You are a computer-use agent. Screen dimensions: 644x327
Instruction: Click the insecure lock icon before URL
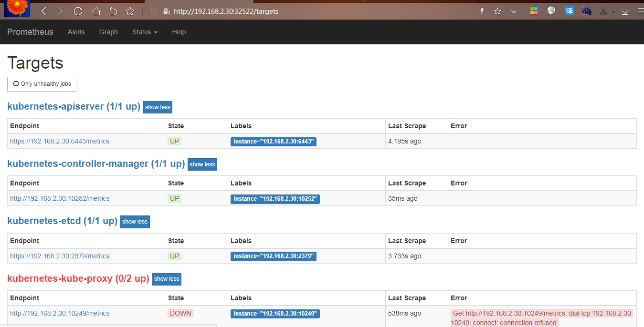(166, 11)
